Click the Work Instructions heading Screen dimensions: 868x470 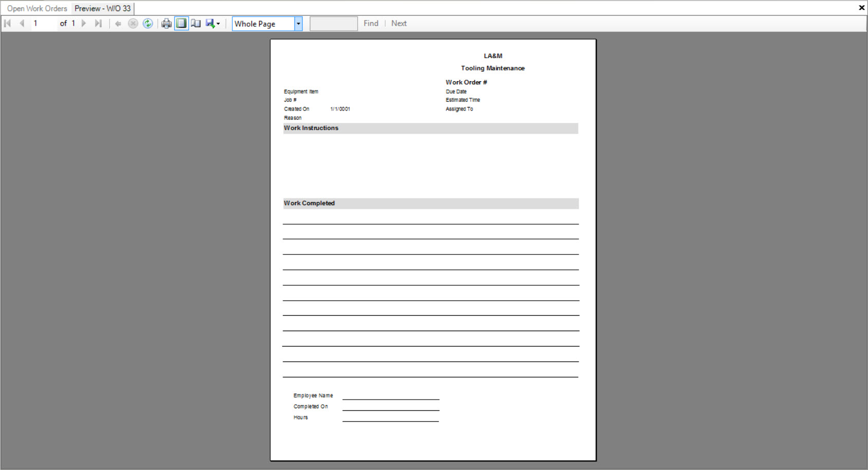tap(311, 128)
